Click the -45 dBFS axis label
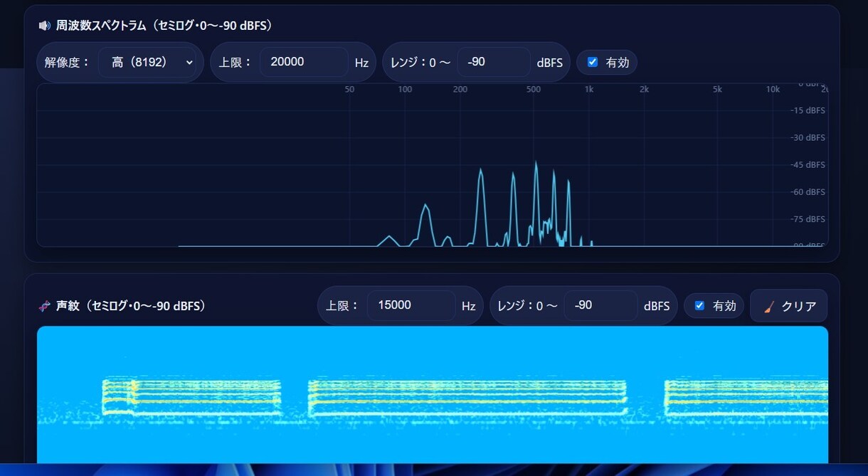 click(808, 165)
